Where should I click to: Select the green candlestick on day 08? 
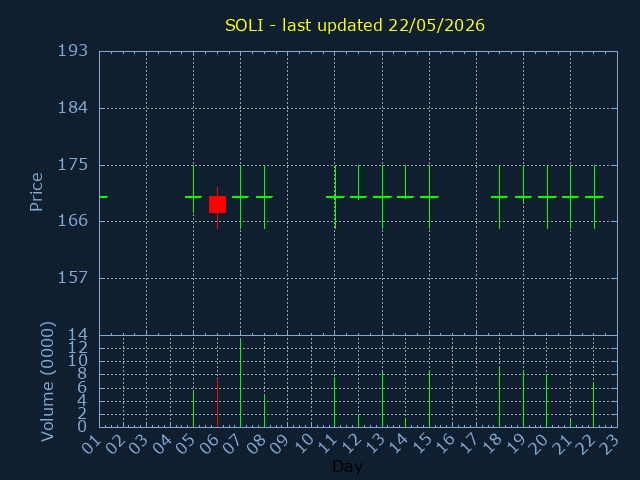pyautogui.click(x=264, y=197)
